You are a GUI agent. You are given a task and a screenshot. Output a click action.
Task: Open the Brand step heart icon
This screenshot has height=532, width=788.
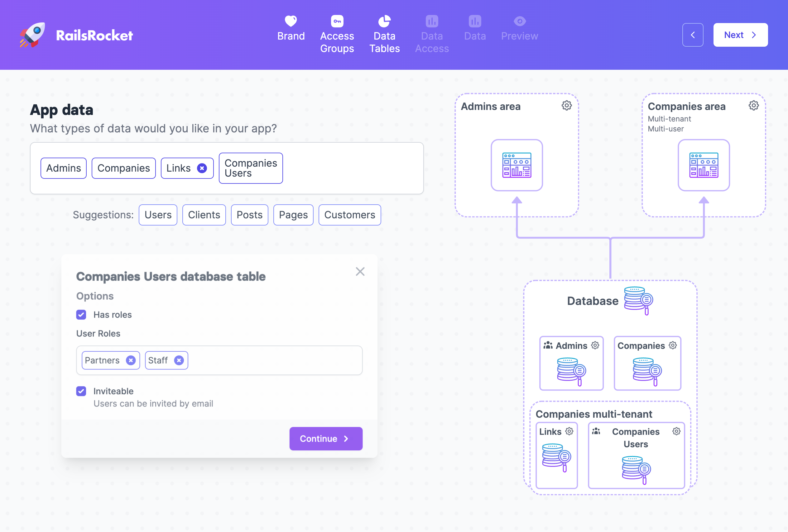(x=291, y=21)
